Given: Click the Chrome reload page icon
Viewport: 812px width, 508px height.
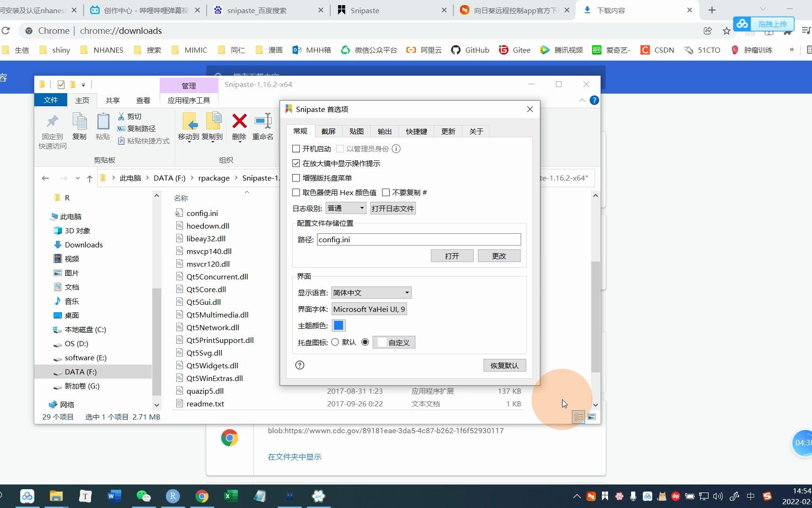Looking at the screenshot, I should pos(6,31).
